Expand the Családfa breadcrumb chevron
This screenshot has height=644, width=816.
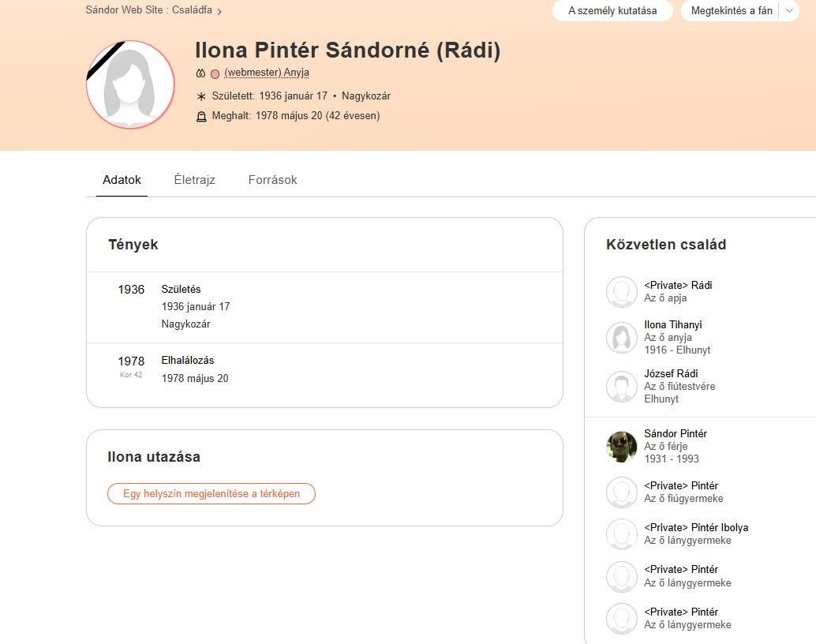(219, 12)
